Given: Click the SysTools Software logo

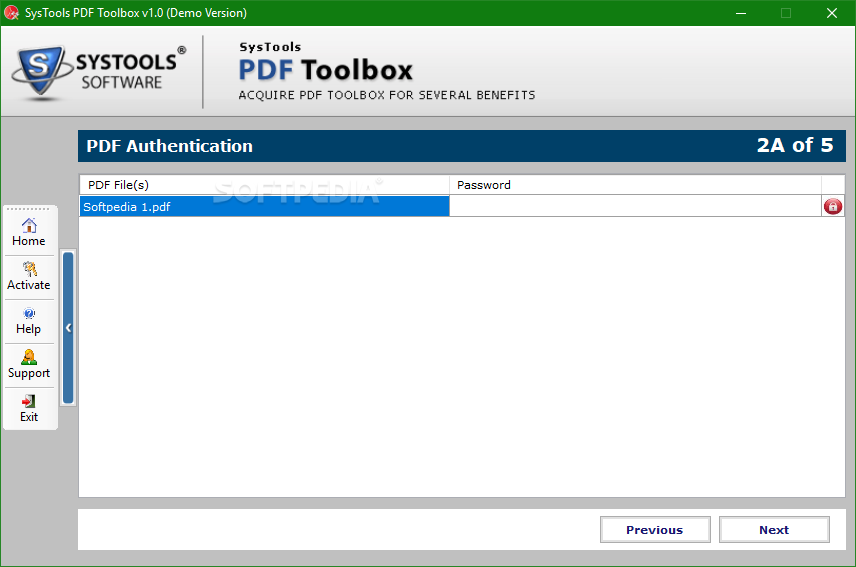Looking at the screenshot, I should 99,72.
